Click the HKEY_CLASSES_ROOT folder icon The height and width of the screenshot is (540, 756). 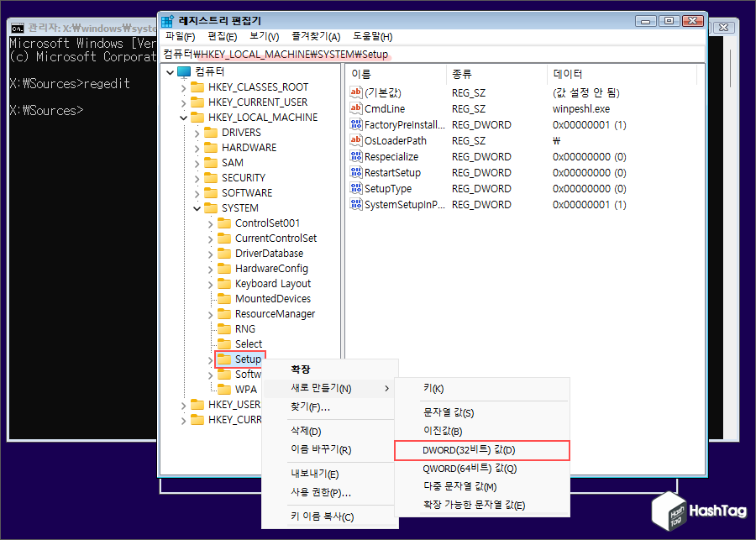click(x=197, y=87)
